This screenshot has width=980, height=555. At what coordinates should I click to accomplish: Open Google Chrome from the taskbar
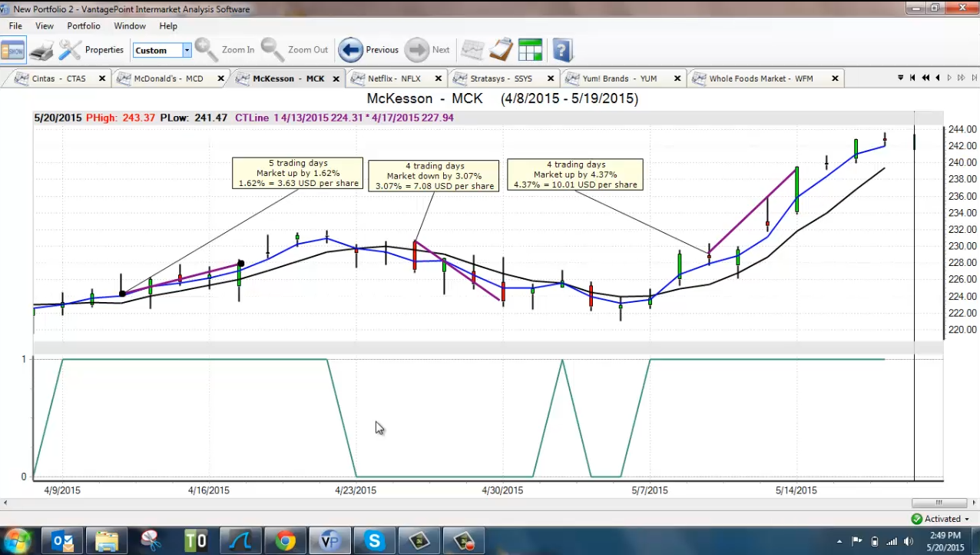[286, 541]
